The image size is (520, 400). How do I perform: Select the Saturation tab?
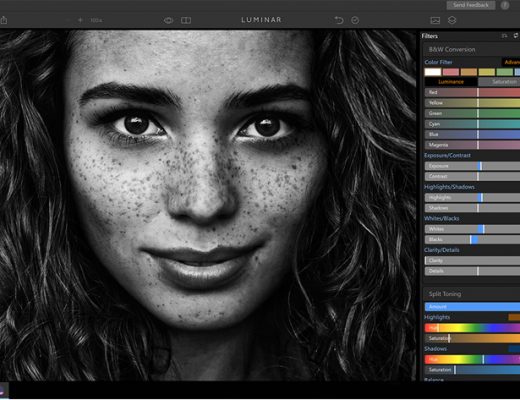point(499,82)
